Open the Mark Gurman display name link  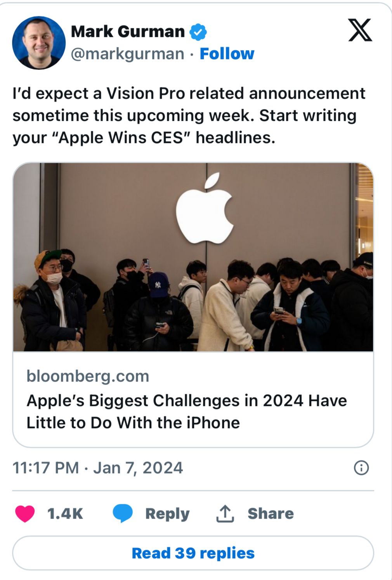tap(128, 31)
